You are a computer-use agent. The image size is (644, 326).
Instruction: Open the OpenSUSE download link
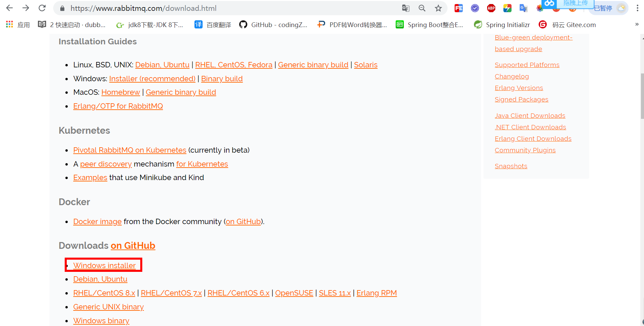pyautogui.click(x=294, y=293)
